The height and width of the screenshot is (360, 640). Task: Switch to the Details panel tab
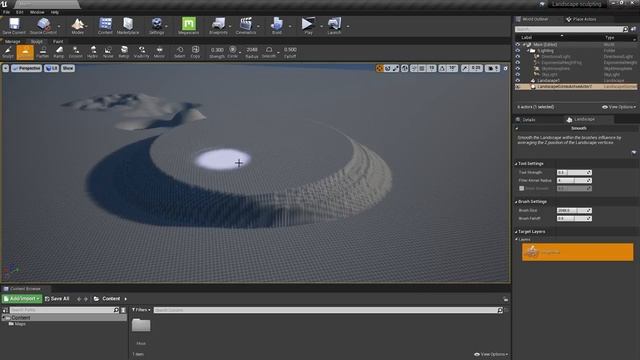pyautogui.click(x=529, y=120)
